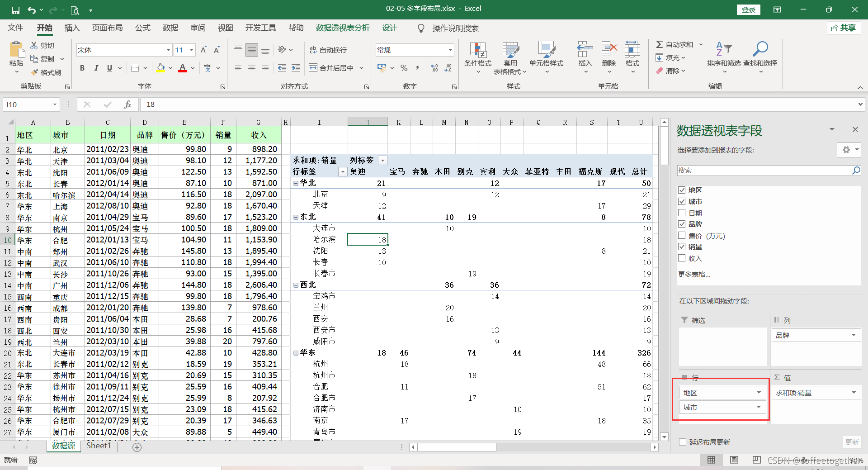Open the 品牌 column field dropdown

pos(854,335)
